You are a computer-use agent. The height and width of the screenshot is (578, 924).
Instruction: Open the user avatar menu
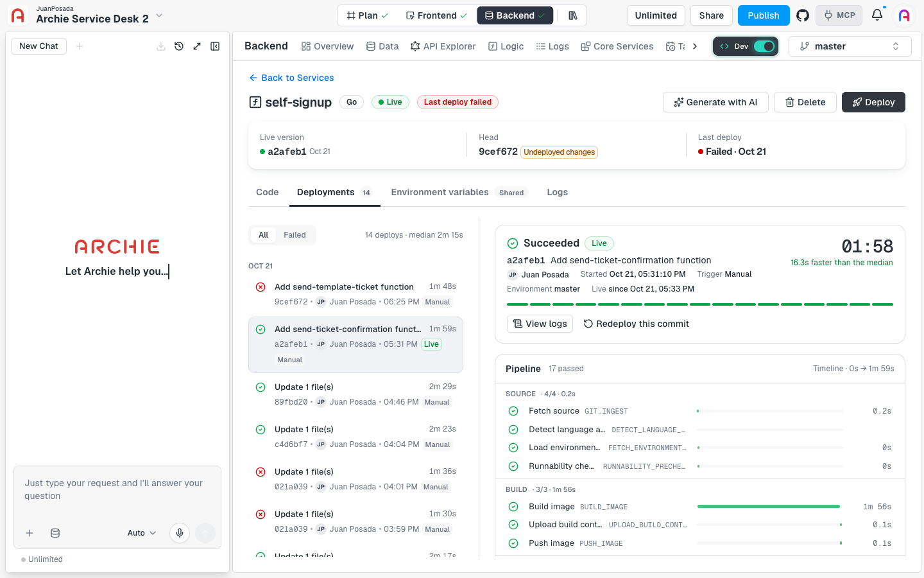pos(904,15)
